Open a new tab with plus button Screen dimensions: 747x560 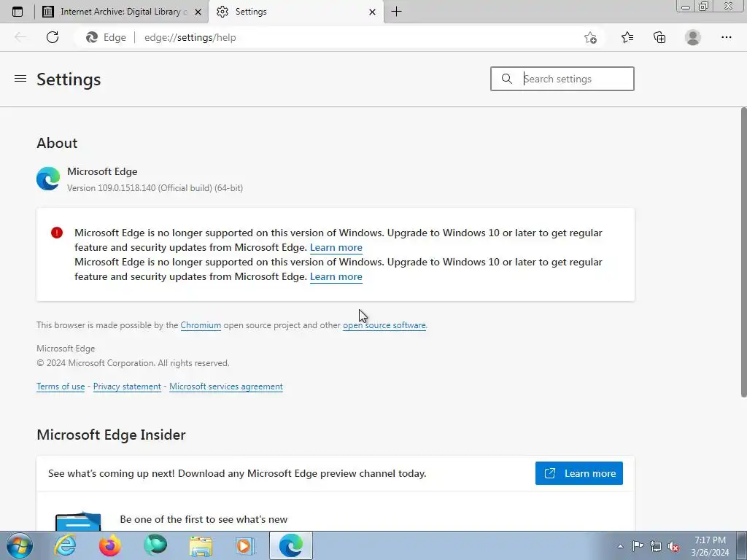396,12
